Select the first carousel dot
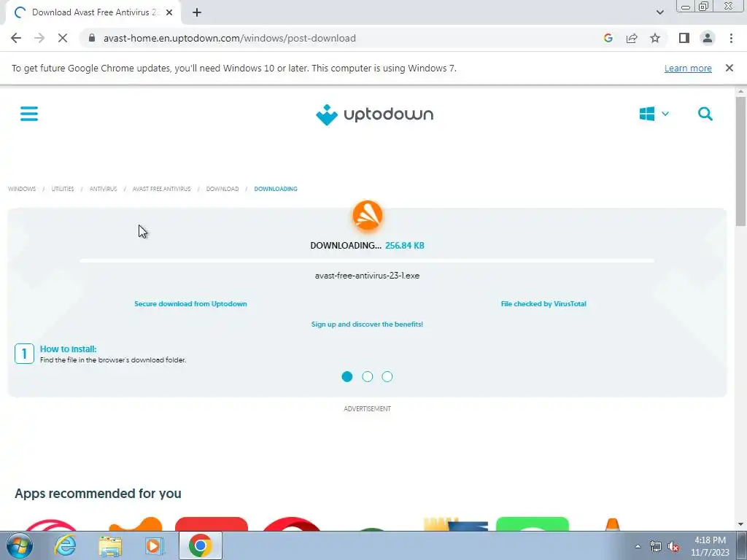This screenshot has width=747, height=560. pos(347,377)
